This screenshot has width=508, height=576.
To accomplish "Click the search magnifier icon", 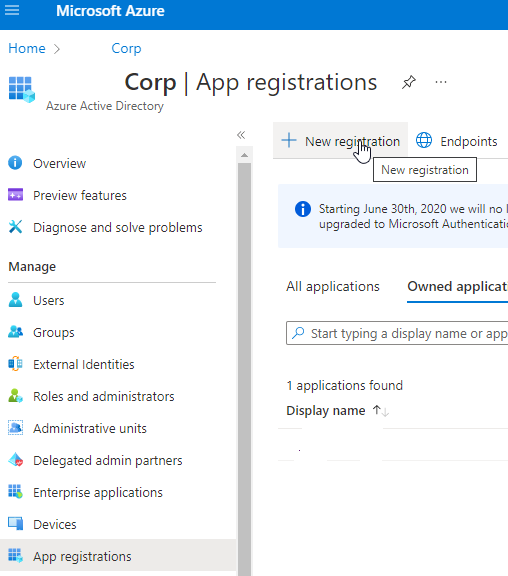I will 298,333.
